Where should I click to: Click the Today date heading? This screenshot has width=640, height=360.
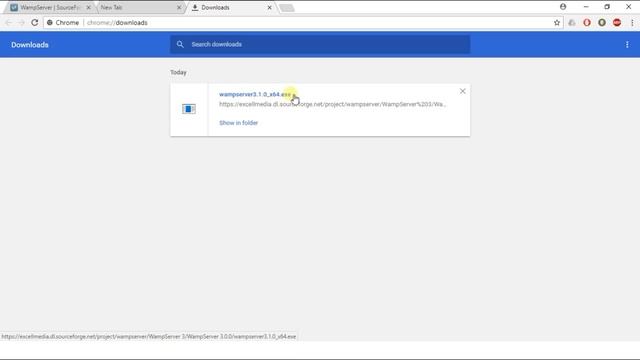click(178, 72)
